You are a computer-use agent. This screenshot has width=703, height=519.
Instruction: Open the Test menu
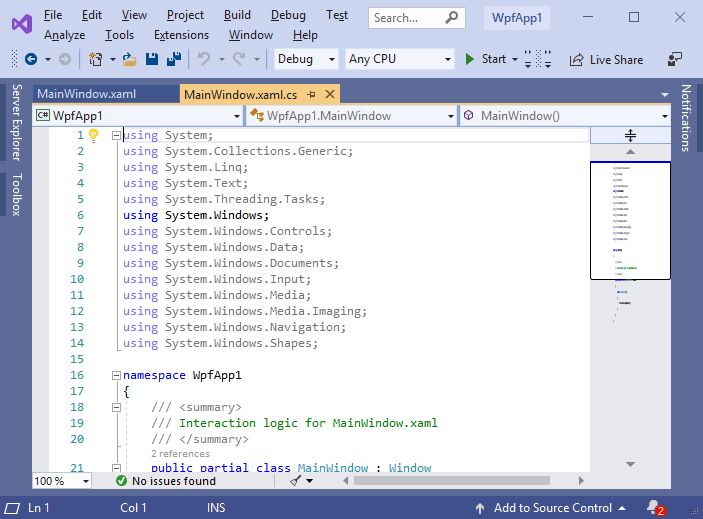337,15
